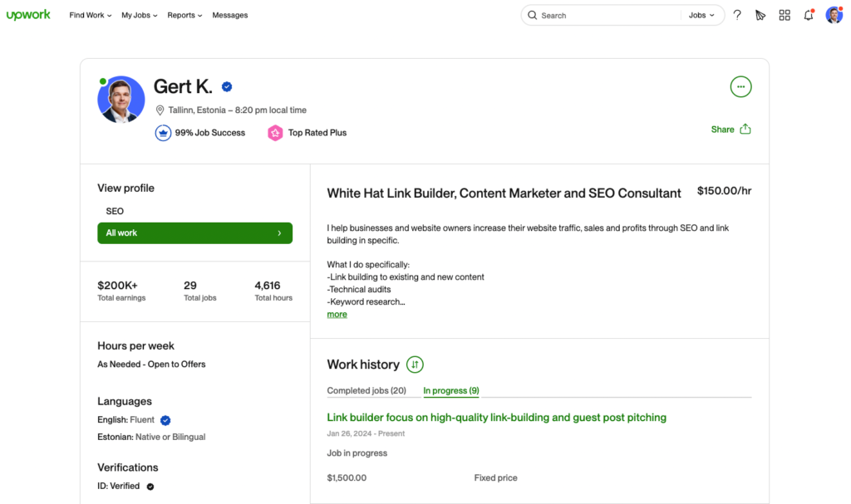Click the green online status dot
The width and height of the screenshot is (851, 504).
coord(102,82)
